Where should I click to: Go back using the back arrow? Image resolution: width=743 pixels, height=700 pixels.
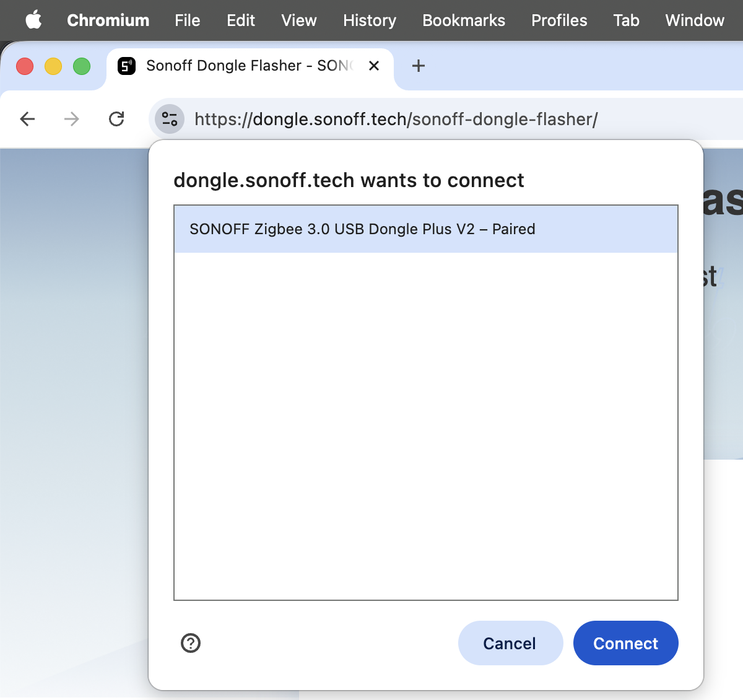coord(27,119)
